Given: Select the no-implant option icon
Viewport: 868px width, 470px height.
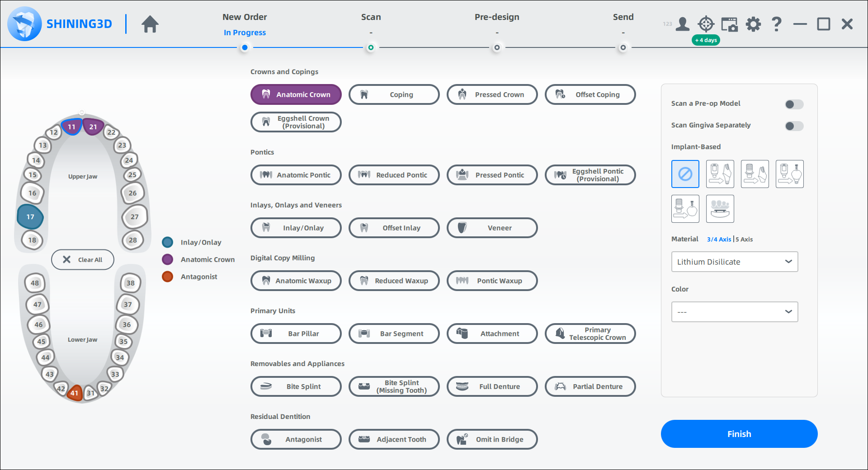Looking at the screenshot, I should 685,174.
